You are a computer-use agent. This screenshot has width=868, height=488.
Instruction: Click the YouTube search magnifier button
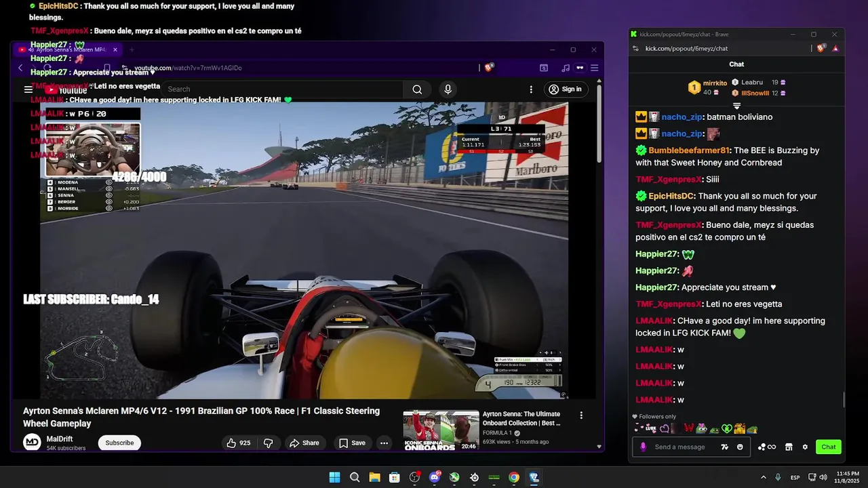[x=417, y=89]
